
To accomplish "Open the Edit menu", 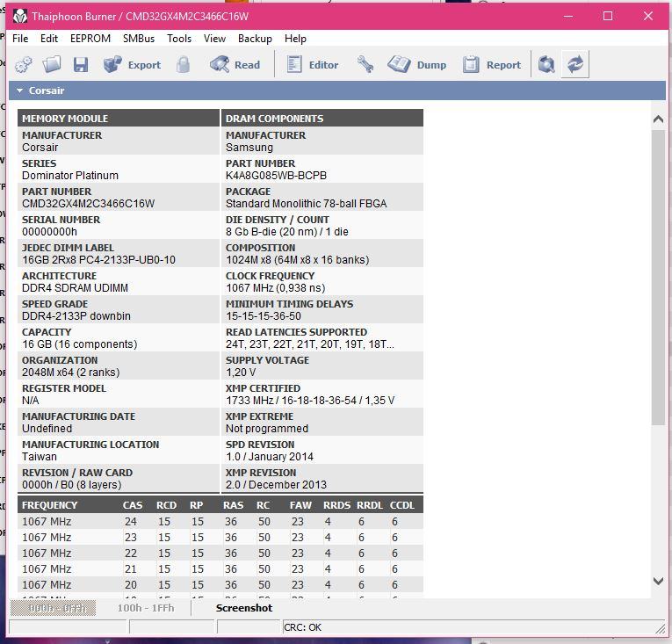I will pyautogui.click(x=49, y=39).
